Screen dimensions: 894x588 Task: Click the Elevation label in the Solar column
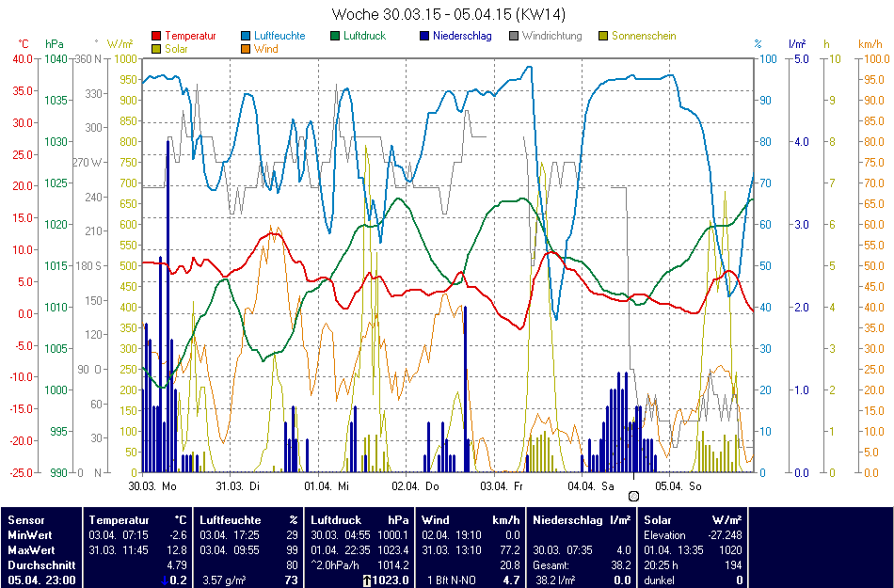(664, 535)
